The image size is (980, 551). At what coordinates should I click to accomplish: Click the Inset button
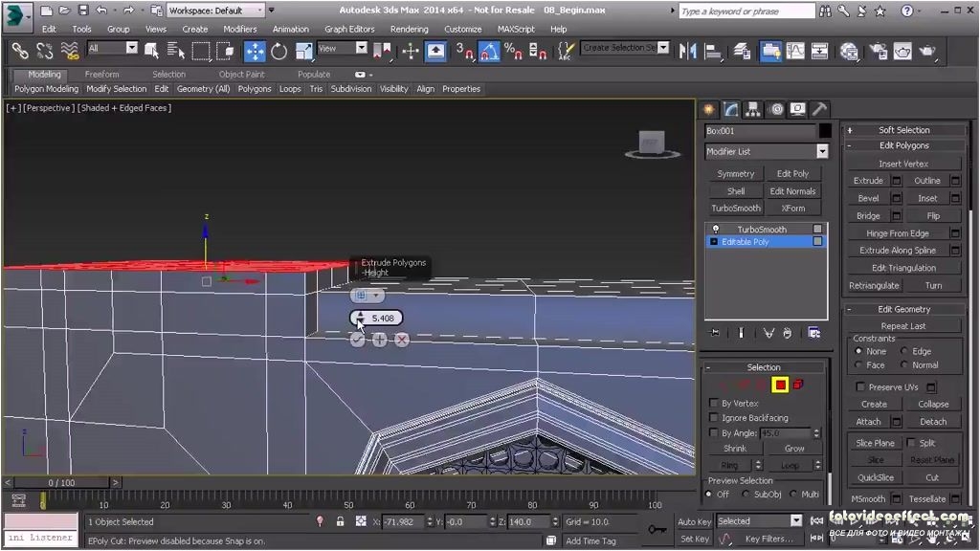pyautogui.click(x=927, y=198)
